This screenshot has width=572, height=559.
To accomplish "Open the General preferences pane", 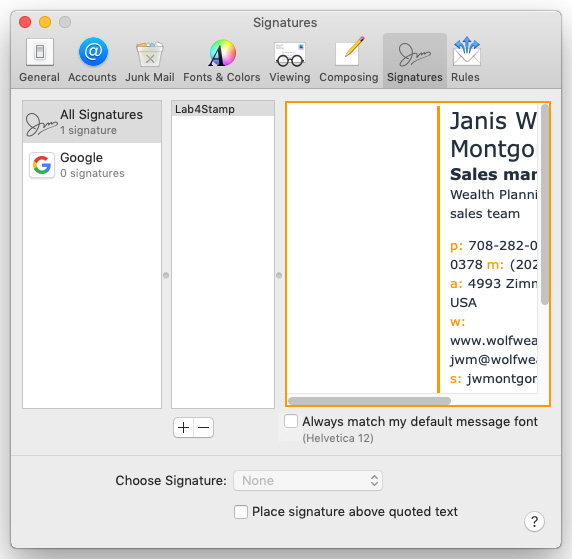I will pos(39,61).
